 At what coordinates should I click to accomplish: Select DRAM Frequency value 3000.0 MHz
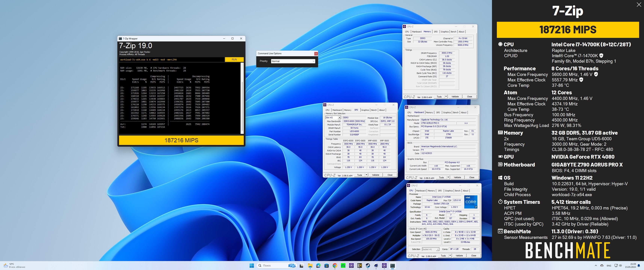[447, 53]
